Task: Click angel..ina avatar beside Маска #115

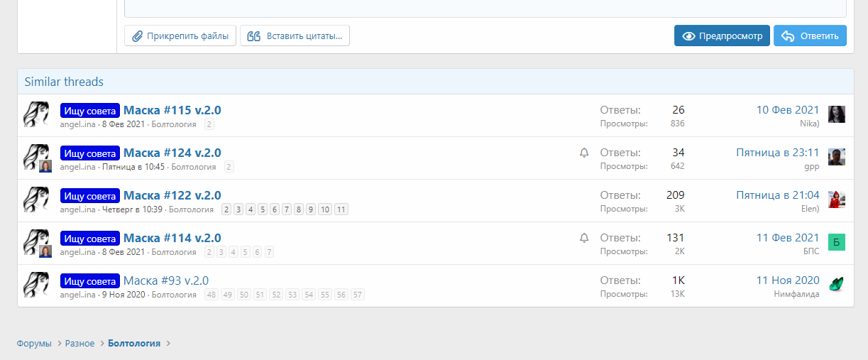Action: pos(36,114)
